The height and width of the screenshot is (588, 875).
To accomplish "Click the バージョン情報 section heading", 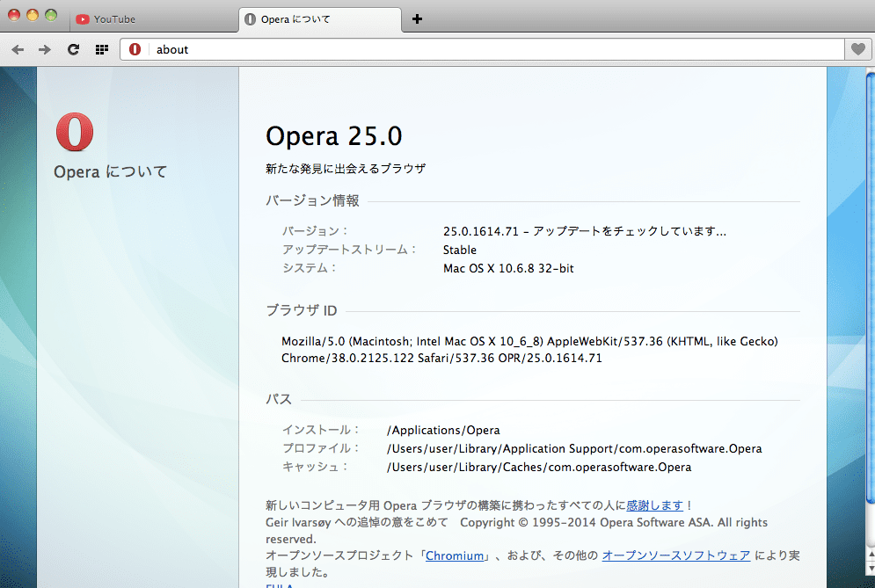I will coord(312,201).
